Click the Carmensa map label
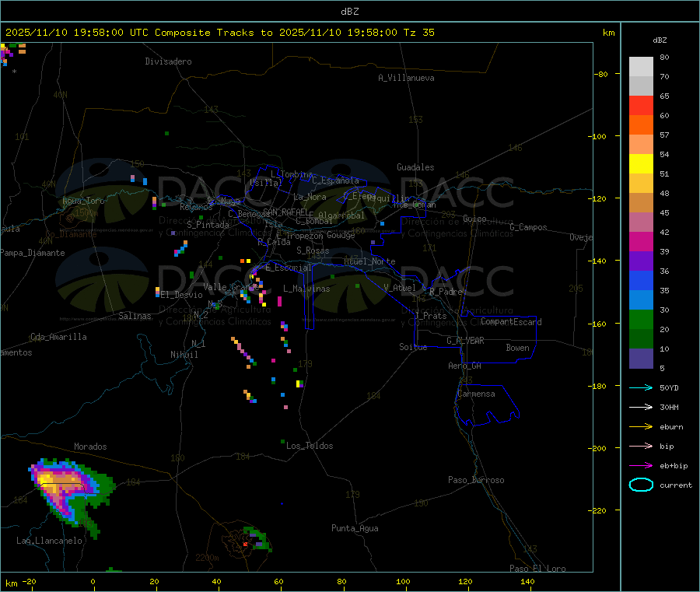This screenshot has height=592, width=700. click(x=476, y=394)
